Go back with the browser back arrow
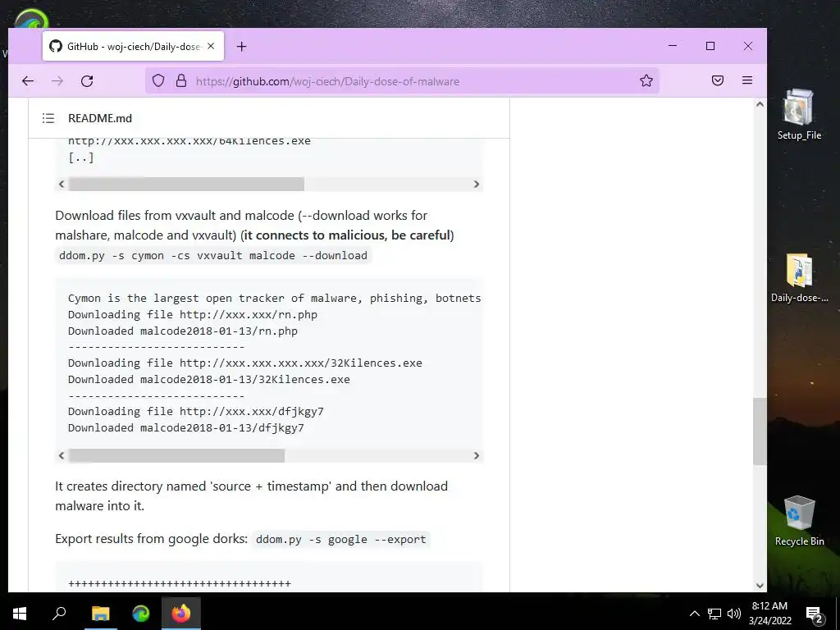Screen dimensions: 840x630 28,81
